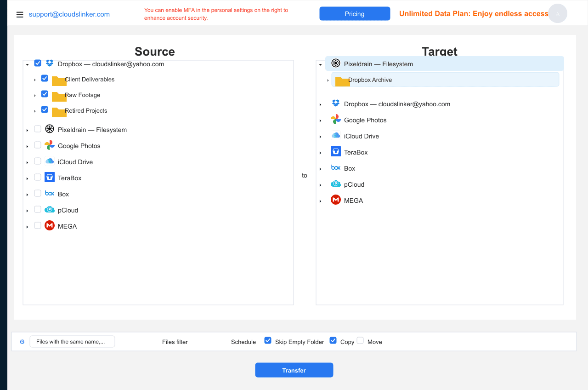Click the Unlimited Data Plan banner

(474, 14)
